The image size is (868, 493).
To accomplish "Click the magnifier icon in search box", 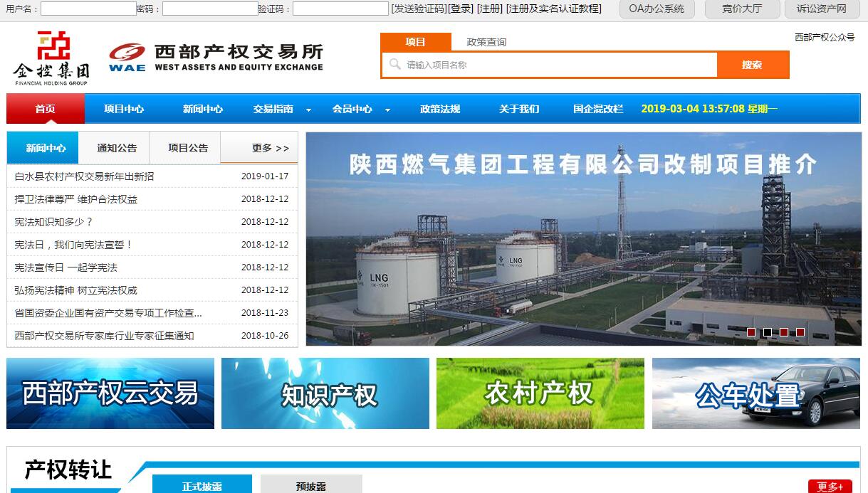I will tap(394, 65).
